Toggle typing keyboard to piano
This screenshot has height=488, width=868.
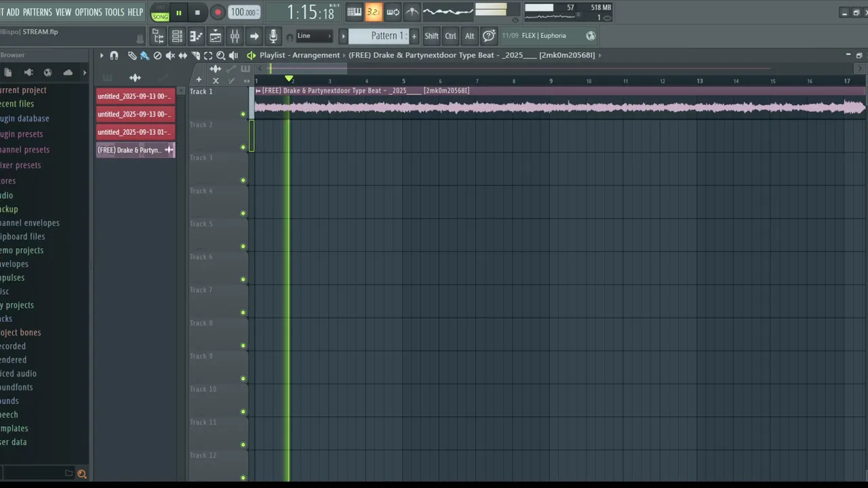pyautogui.click(x=354, y=12)
